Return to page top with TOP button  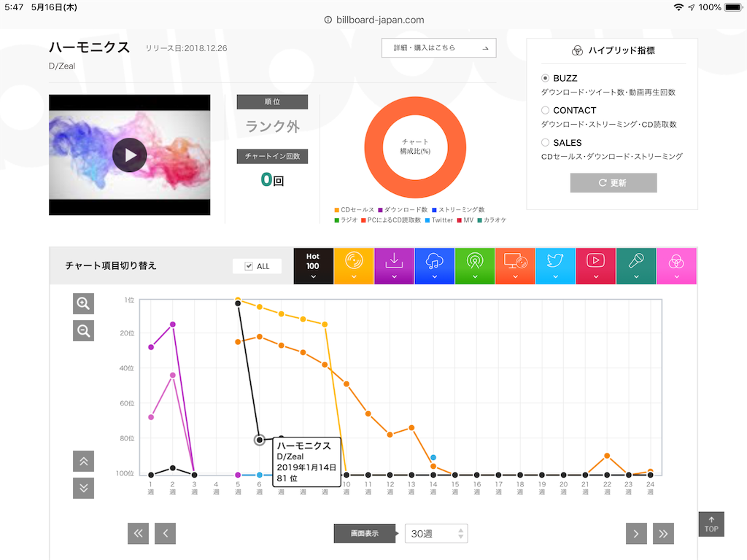coord(711,524)
